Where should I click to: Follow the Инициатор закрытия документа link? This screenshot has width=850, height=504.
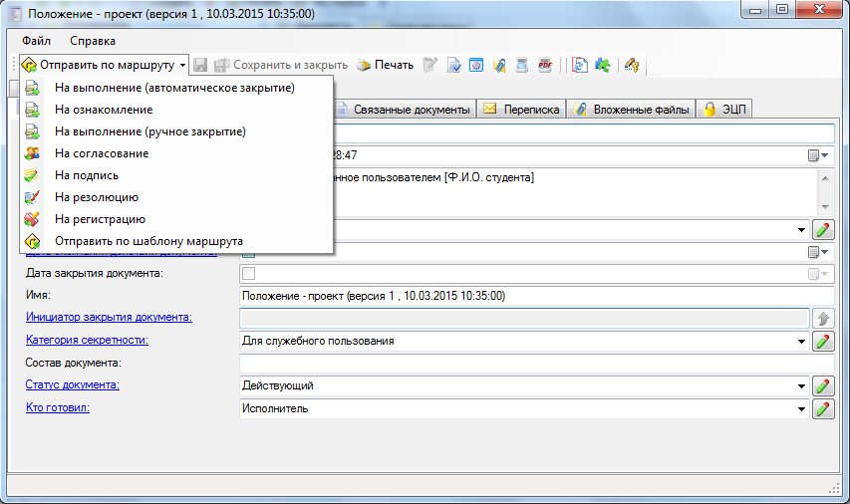click(x=109, y=317)
